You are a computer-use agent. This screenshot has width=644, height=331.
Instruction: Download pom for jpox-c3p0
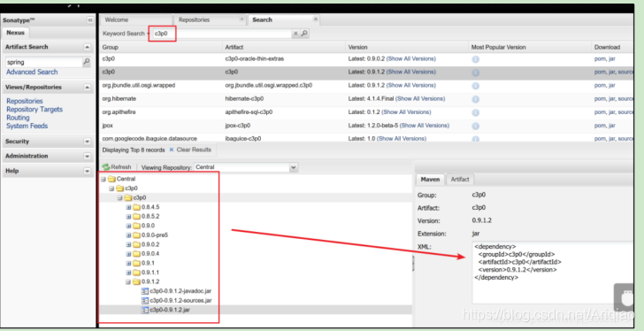pyautogui.click(x=600, y=126)
